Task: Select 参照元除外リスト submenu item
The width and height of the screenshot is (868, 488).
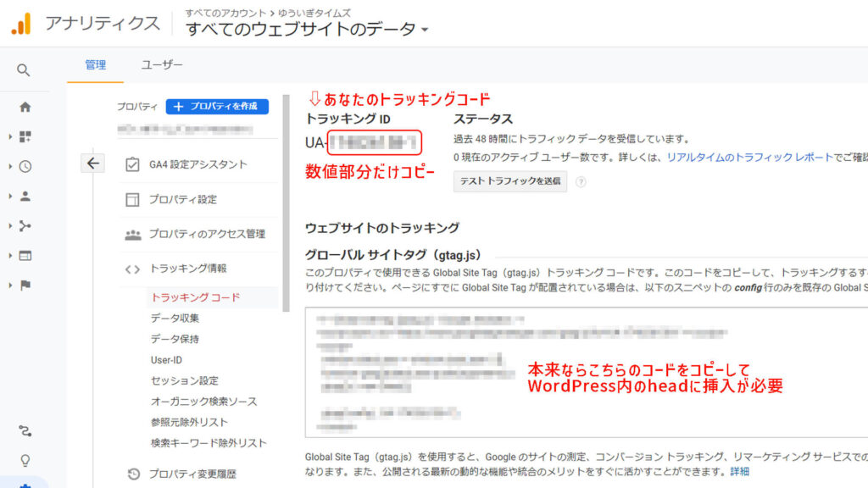Action: click(x=189, y=423)
